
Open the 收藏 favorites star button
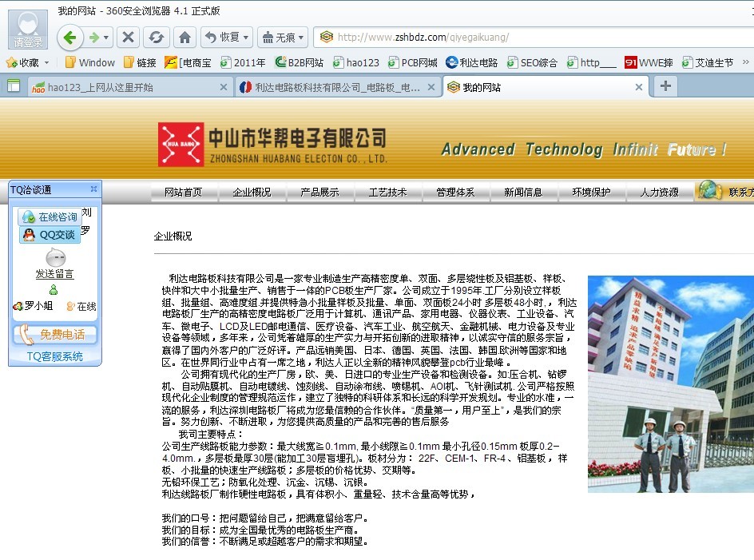point(22,62)
